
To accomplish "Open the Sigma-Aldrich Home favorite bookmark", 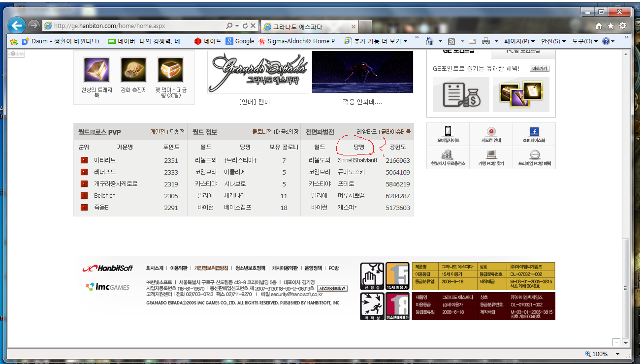I will click(299, 41).
